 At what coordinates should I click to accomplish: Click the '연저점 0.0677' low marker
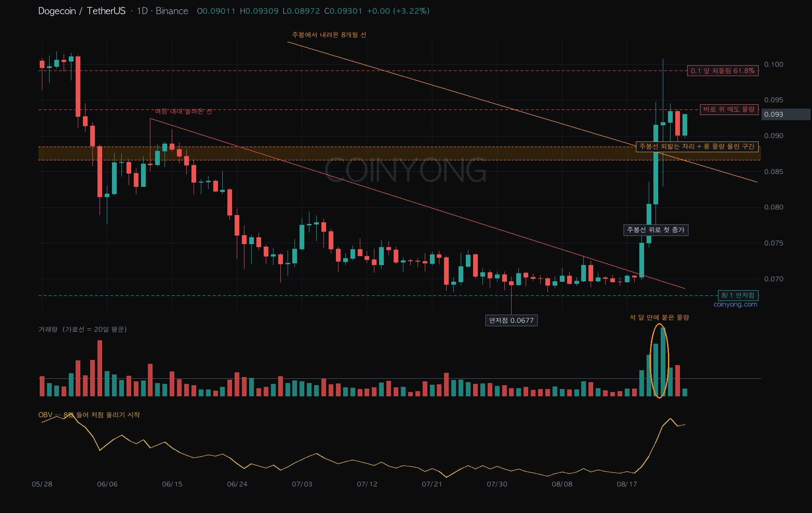[x=511, y=321]
